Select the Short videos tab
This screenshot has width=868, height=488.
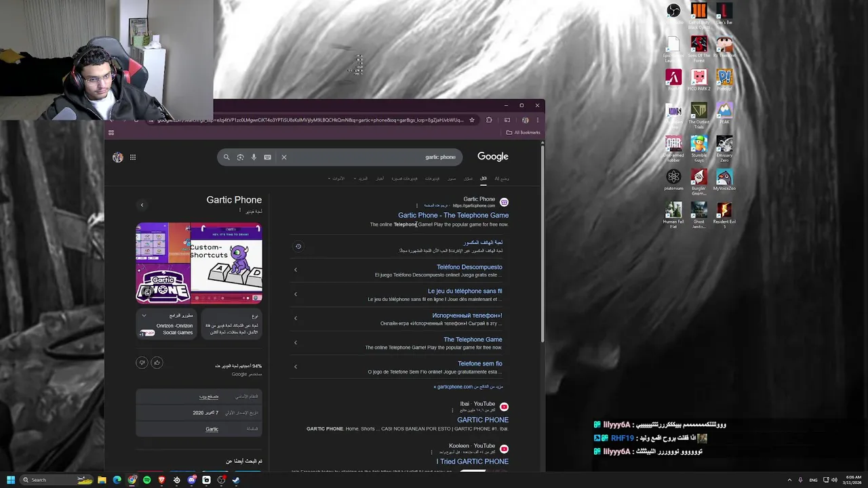pos(405,178)
